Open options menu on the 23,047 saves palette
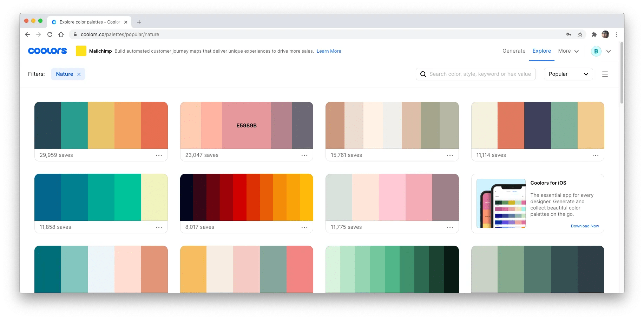The image size is (644, 319). [x=304, y=155]
